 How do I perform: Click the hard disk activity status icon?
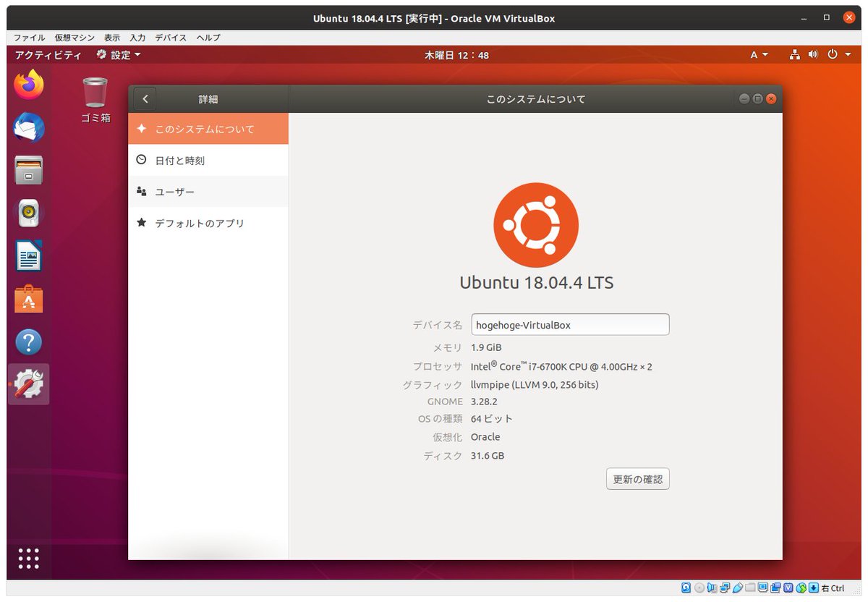pos(686,588)
